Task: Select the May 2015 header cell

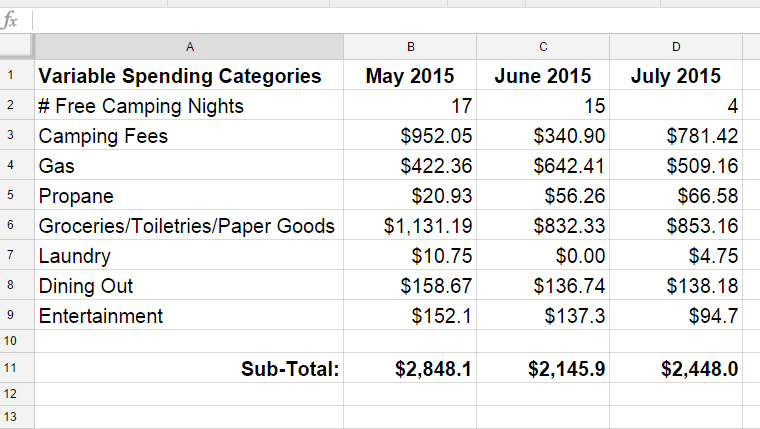Action: click(x=411, y=75)
